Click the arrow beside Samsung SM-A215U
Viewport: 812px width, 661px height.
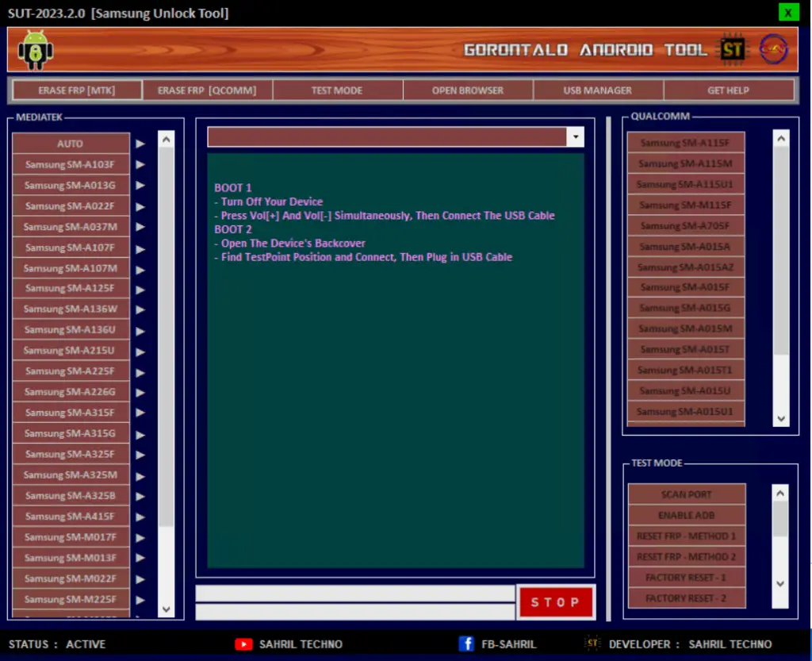(x=140, y=352)
